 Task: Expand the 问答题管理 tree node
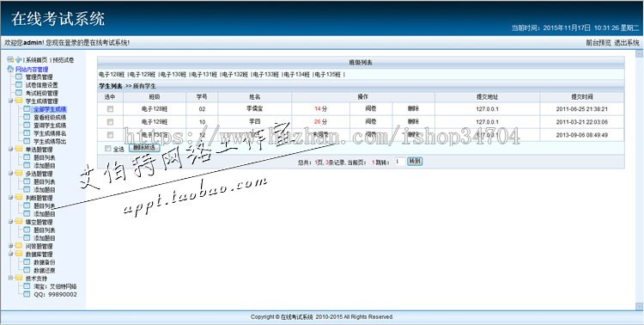(10, 246)
